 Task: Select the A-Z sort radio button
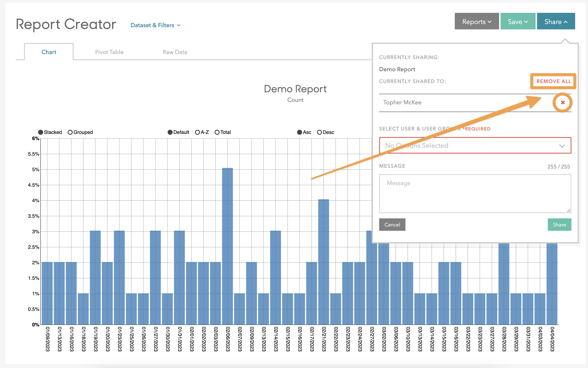point(197,132)
